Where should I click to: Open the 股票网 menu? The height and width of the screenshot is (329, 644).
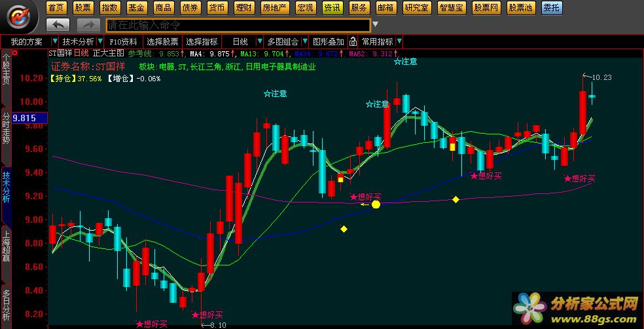tap(486, 8)
